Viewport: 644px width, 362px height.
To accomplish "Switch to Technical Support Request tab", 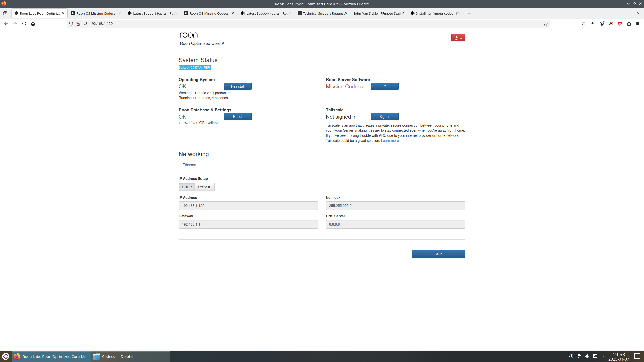I will pyautogui.click(x=322, y=13).
